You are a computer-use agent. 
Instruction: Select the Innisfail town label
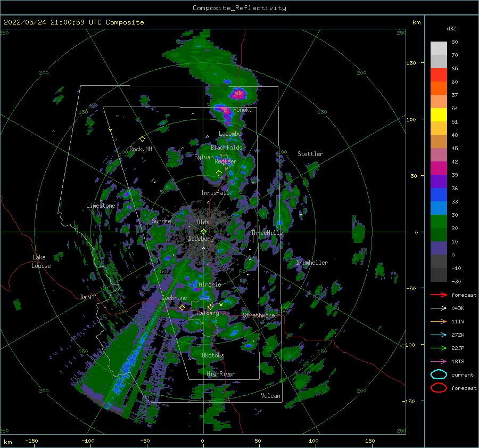tap(215, 193)
